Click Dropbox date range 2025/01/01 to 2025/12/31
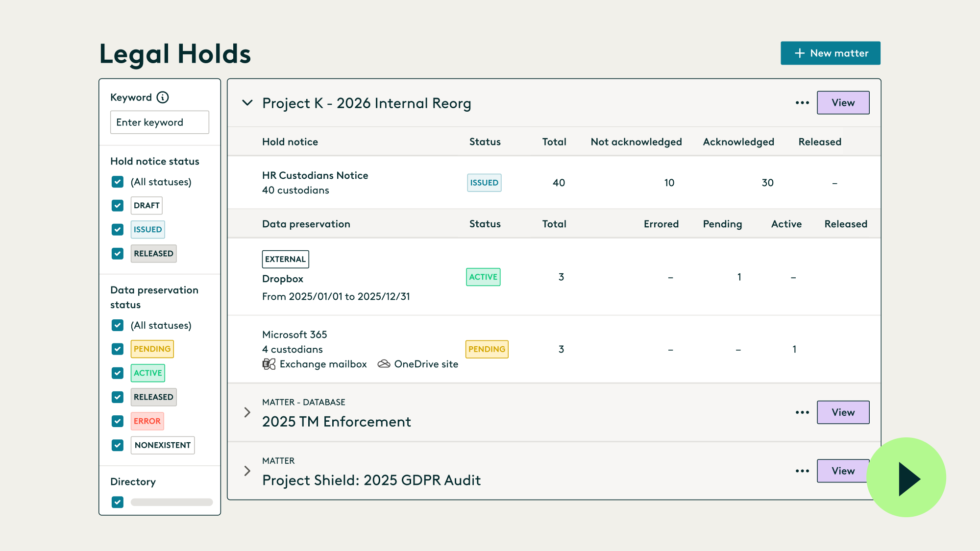 (x=336, y=296)
